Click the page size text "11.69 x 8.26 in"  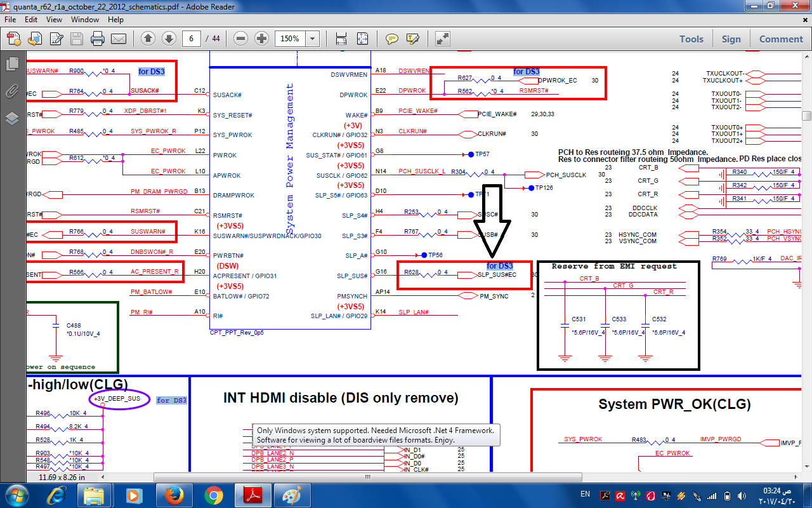pyautogui.click(x=62, y=477)
